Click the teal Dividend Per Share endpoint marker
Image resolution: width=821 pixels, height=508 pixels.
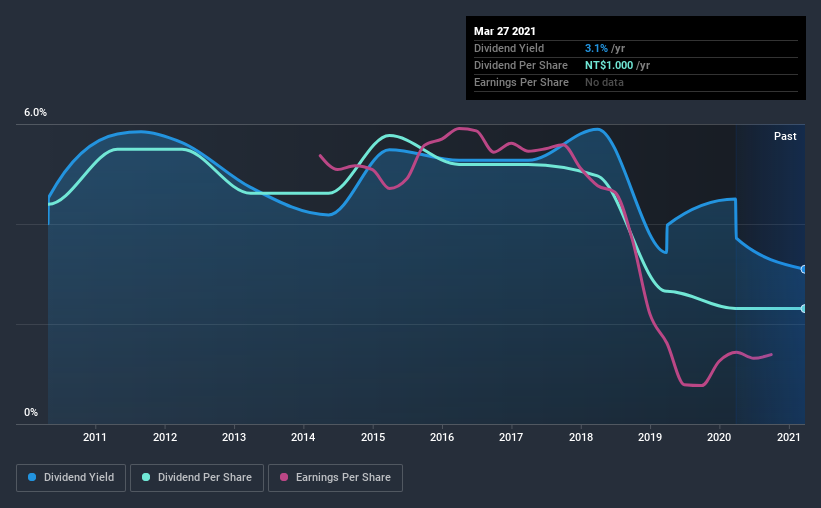click(803, 308)
